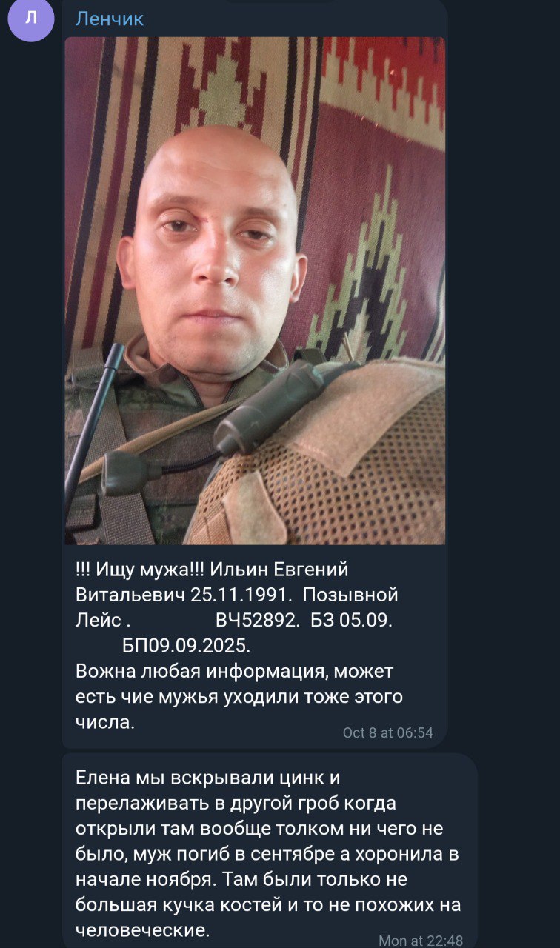Open the attached selfie photo
The image size is (560, 948).
pos(255,290)
